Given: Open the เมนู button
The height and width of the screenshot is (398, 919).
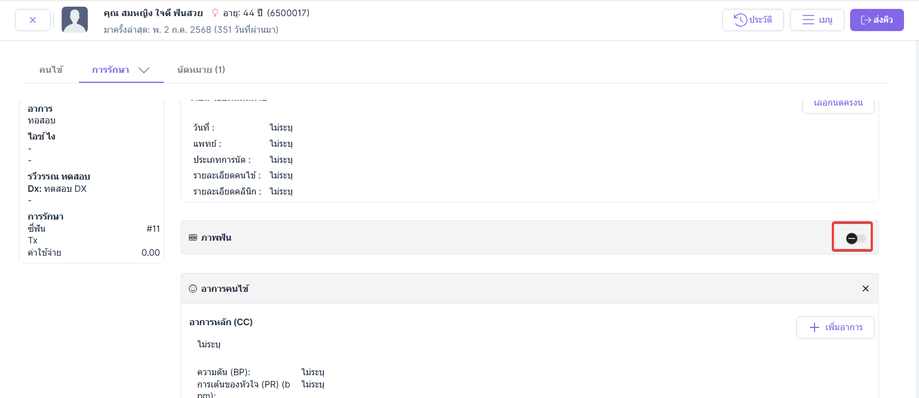Looking at the screenshot, I should [x=817, y=20].
